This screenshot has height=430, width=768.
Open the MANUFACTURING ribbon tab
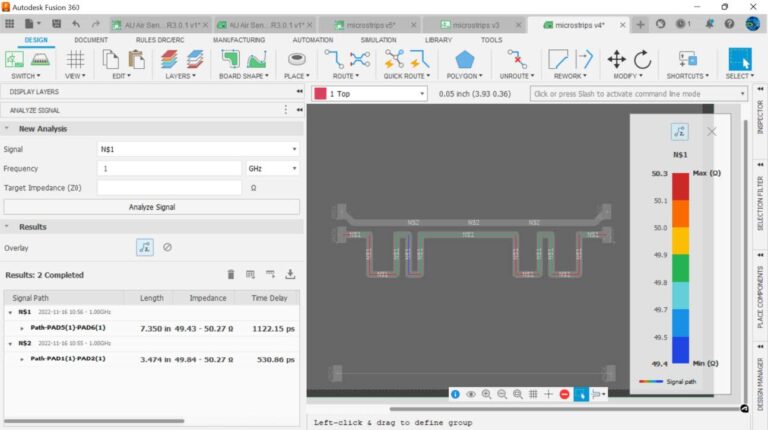click(239, 40)
